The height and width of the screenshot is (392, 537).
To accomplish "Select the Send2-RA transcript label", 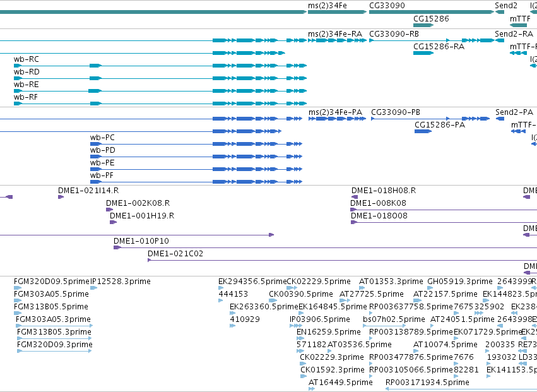I will [x=514, y=34].
